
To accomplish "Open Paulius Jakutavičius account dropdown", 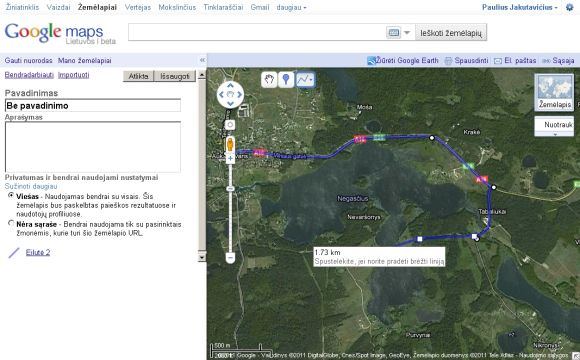I will 520,7.
